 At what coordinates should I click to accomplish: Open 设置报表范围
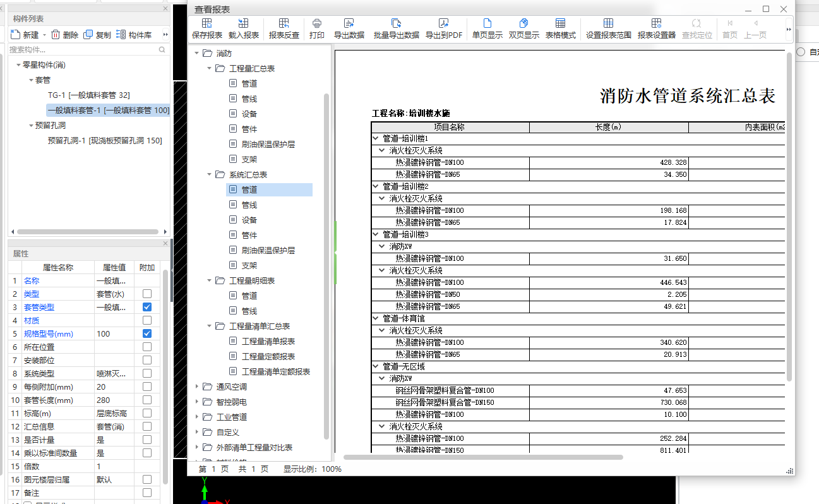click(609, 29)
